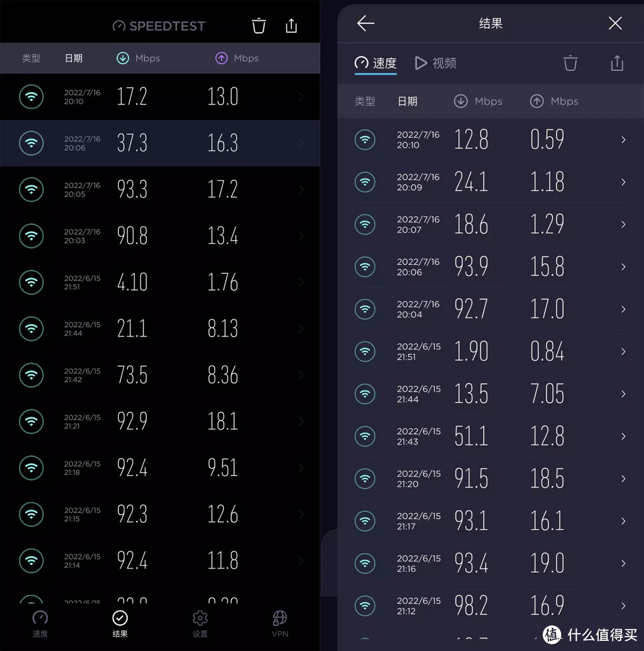Open the 4.10 Mbps result row
Viewport: 644px width, 651px height.
[x=160, y=282]
